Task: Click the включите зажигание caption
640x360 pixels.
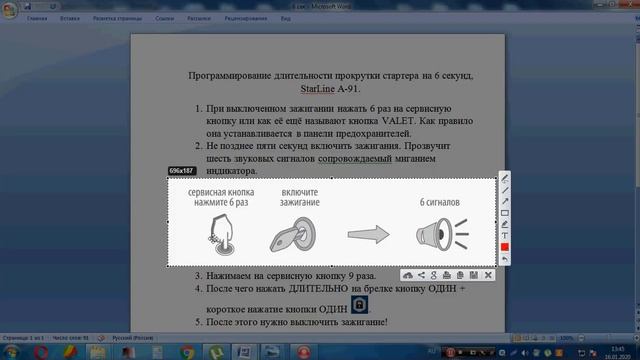Action: coord(300,197)
